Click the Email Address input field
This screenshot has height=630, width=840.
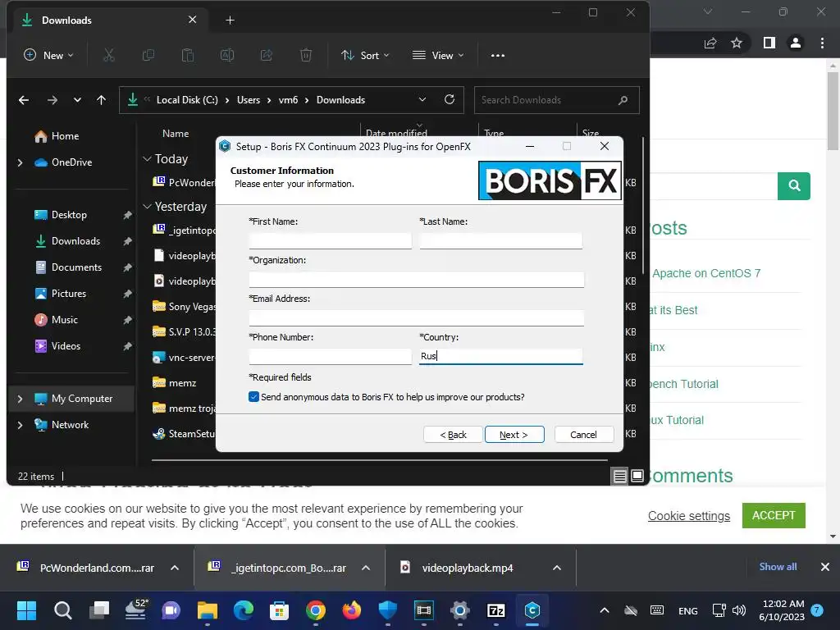click(x=416, y=317)
